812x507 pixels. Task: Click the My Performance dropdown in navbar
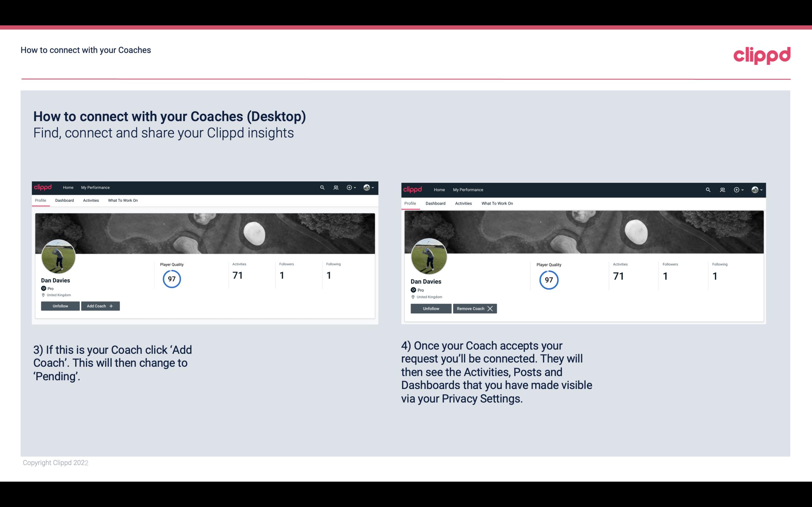click(95, 187)
